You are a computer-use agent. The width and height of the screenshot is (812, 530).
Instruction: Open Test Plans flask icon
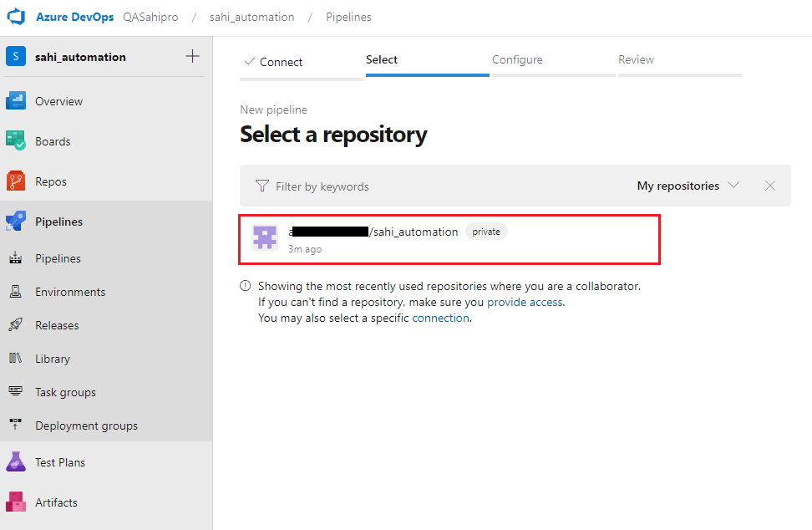[16, 462]
